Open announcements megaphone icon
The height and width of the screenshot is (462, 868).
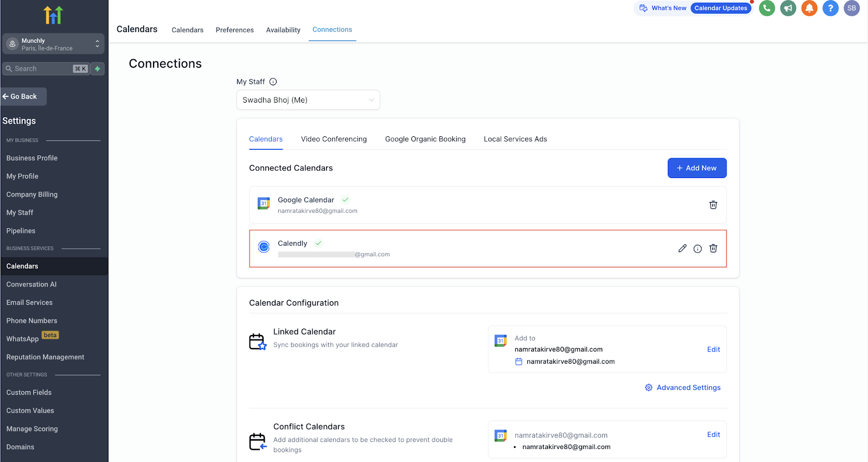click(788, 8)
